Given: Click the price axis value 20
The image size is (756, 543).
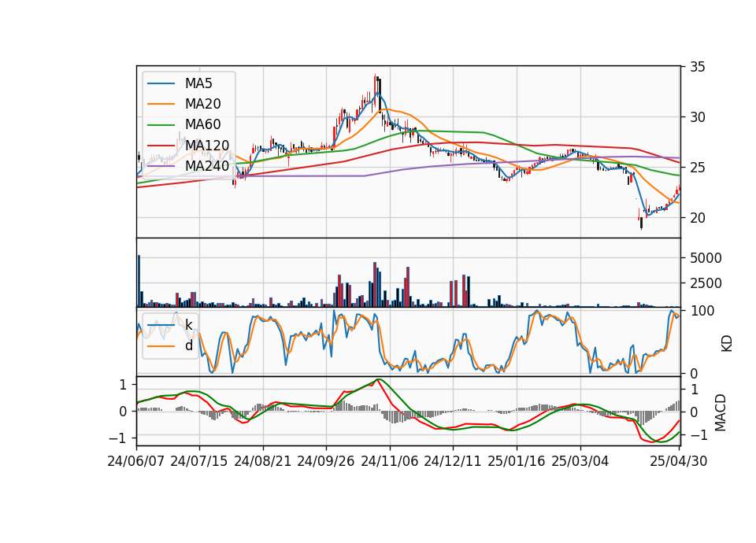Looking at the screenshot, I should click(697, 218).
